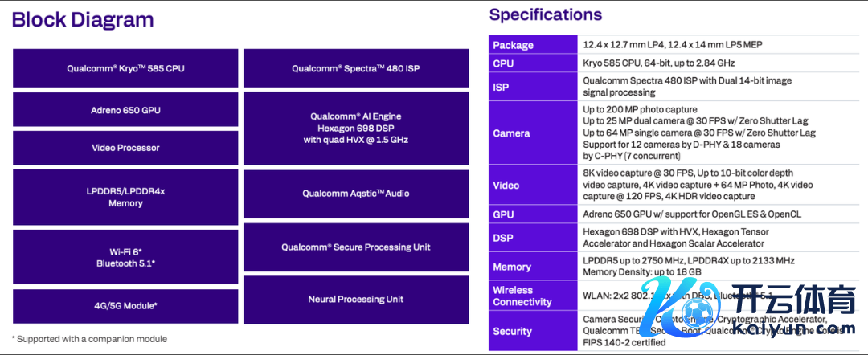Select the Qualcomm Spectra 480 ISP block
868x355 pixels.
click(x=356, y=68)
